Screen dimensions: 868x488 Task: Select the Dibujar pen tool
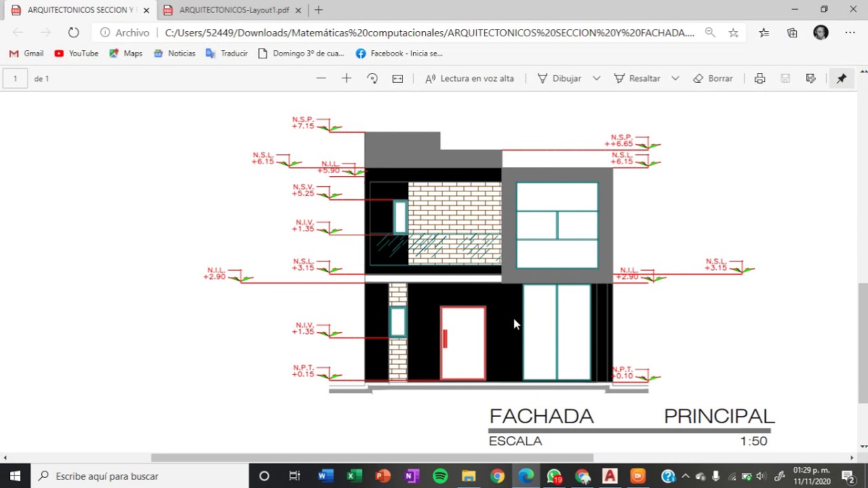[559, 79]
